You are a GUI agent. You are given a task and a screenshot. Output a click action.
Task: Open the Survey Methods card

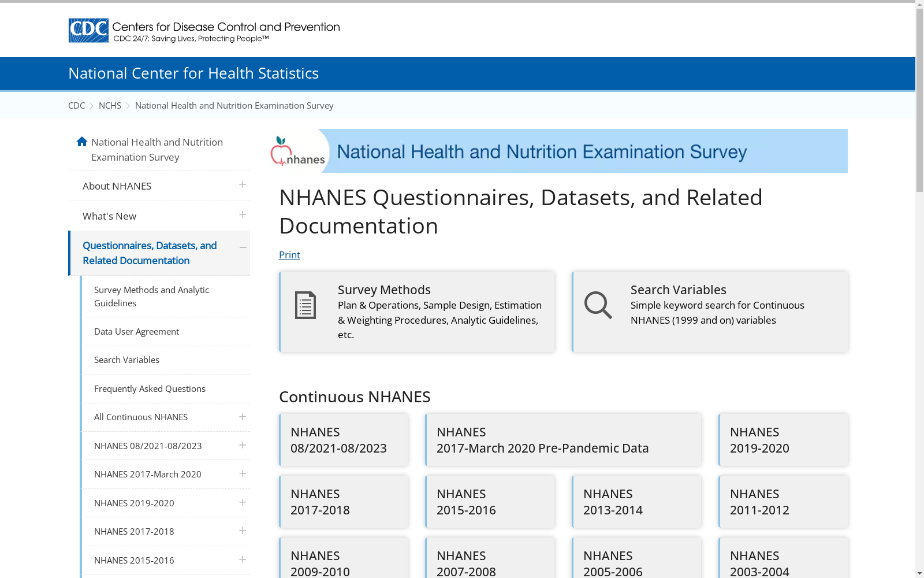(417, 312)
